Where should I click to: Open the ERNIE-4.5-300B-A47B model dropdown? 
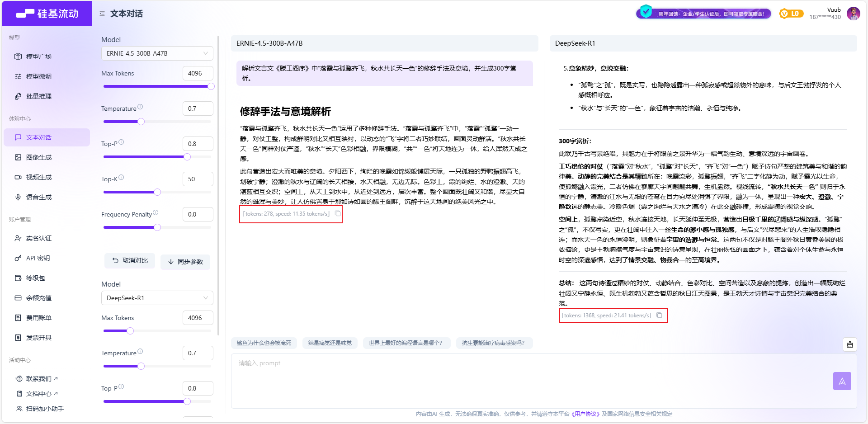(157, 53)
